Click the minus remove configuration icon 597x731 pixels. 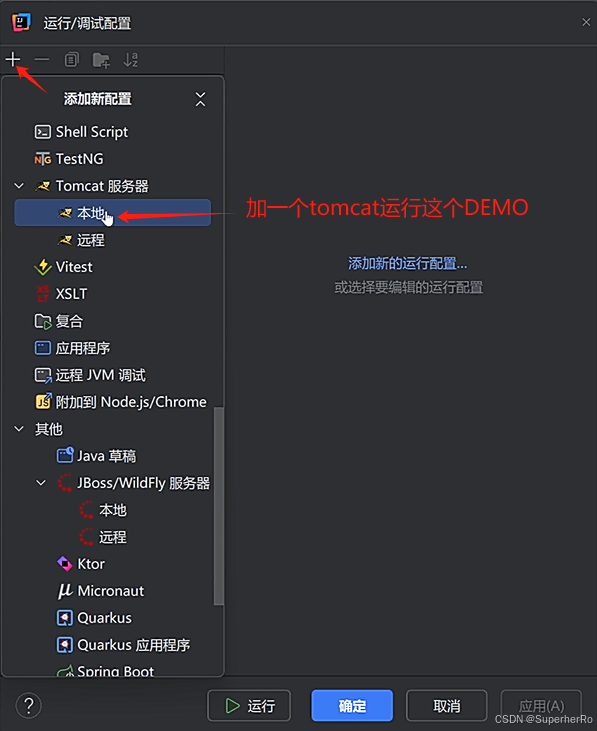point(42,60)
